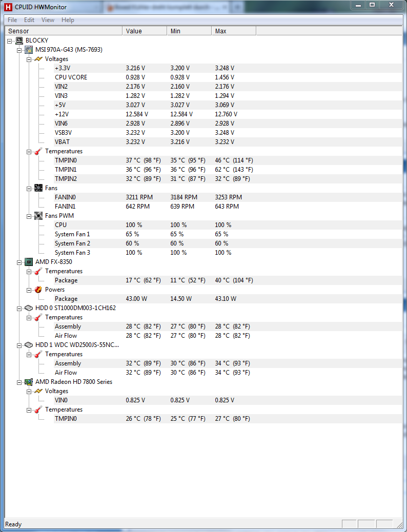Screen dimensions: 407x532
Task: Select the Radeon VIN0 row
Action: pyautogui.click(x=228, y=400)
